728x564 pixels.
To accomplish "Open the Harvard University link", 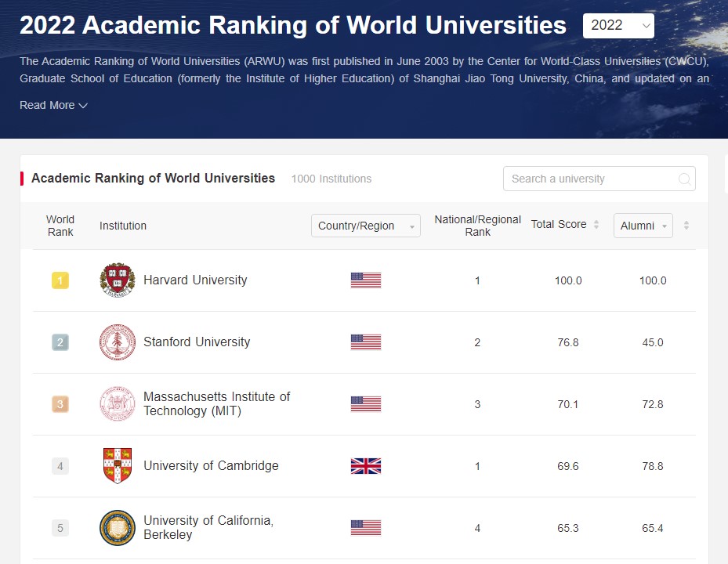I will click(195, 280).
